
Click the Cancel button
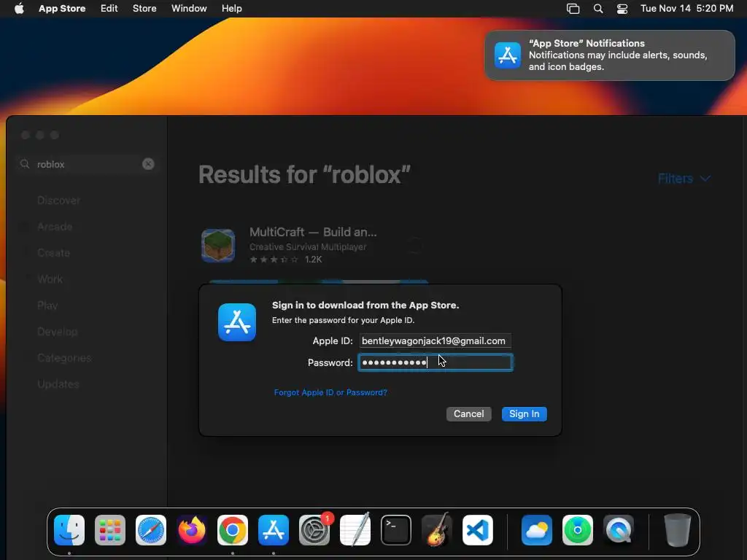tap(469, 414)
